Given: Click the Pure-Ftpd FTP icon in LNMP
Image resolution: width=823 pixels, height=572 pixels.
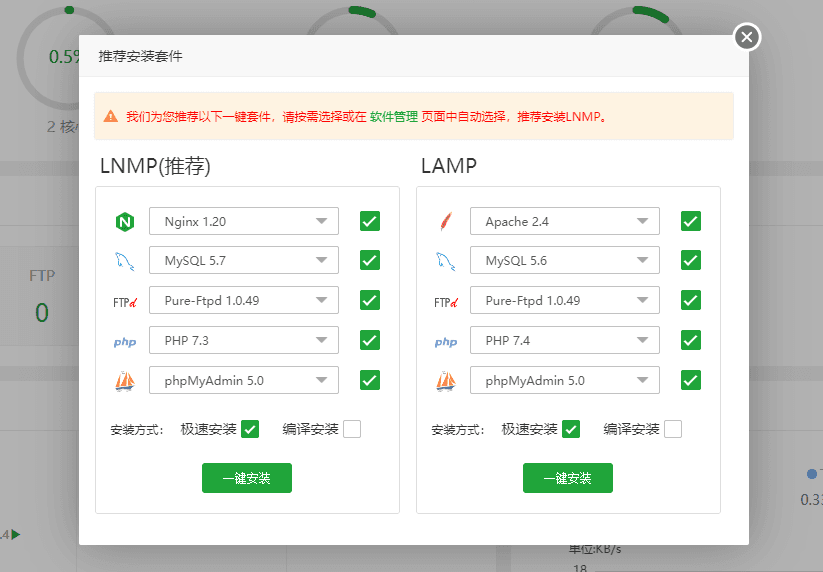Looking at the screenshot, I should point(125,302).
